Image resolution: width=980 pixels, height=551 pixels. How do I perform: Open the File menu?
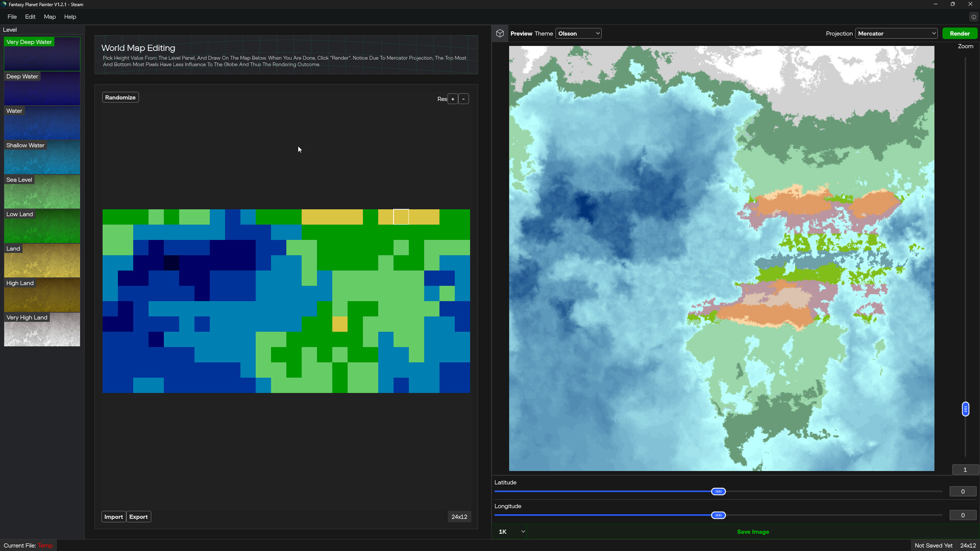click(12, 17)
